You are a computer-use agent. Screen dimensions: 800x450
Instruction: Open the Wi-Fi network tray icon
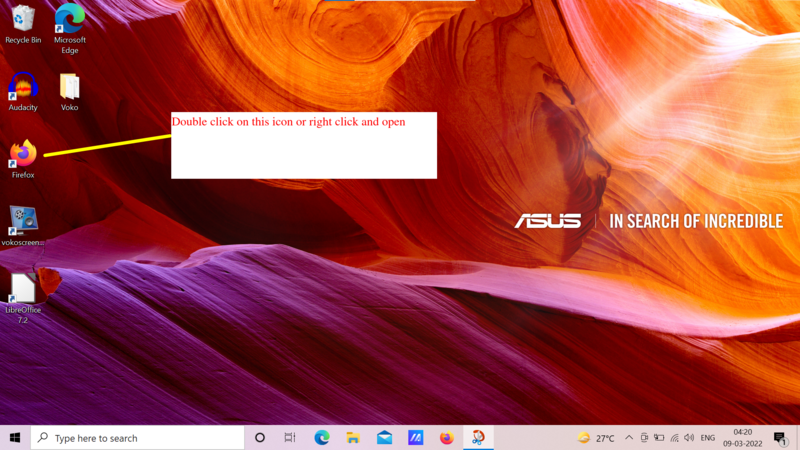tap(674, 438)
